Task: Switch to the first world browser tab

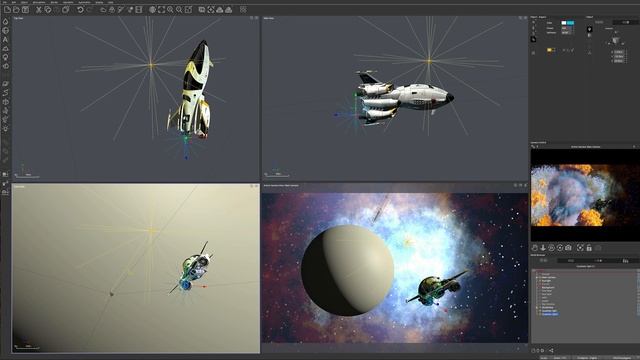Action: (x=544, y=260)
